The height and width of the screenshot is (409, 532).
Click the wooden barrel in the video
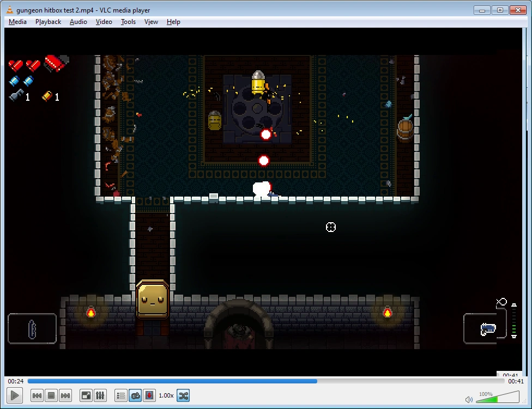[x=405, y=130]
